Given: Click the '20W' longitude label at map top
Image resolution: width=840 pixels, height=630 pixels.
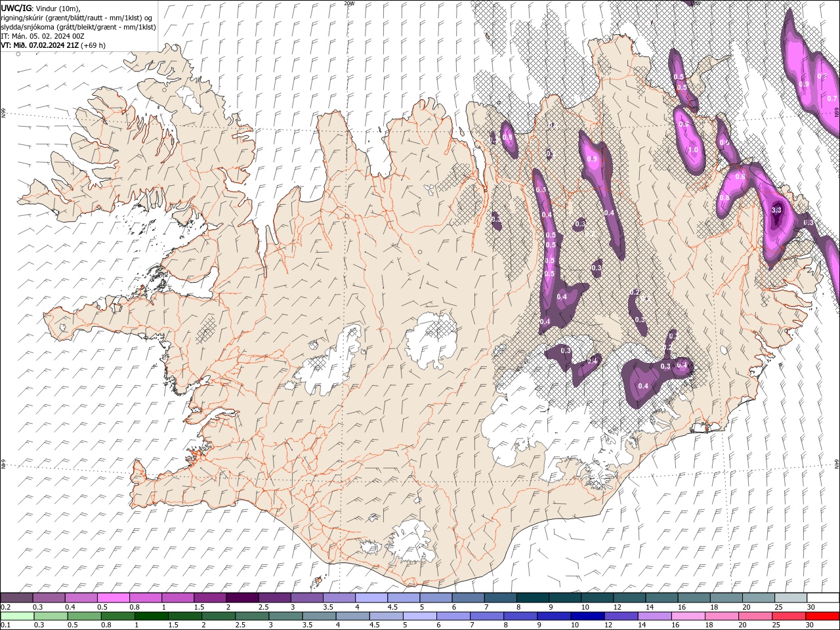Looking at the screenshot, I should (349, 3).
